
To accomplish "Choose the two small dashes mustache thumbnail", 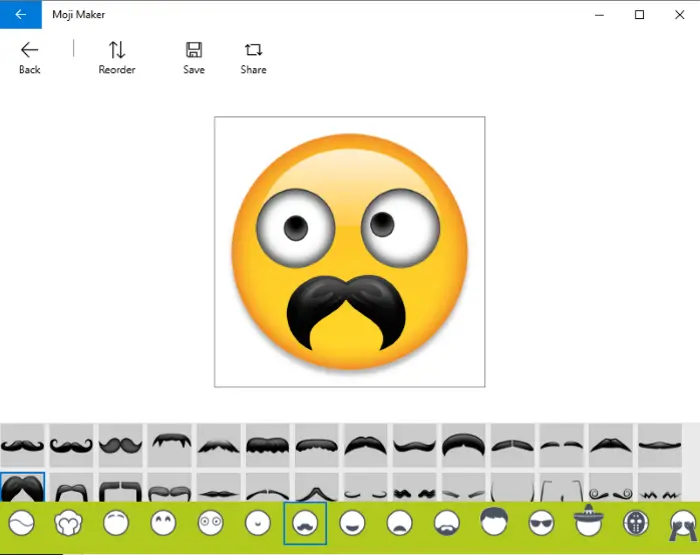I will pos(562,445).
